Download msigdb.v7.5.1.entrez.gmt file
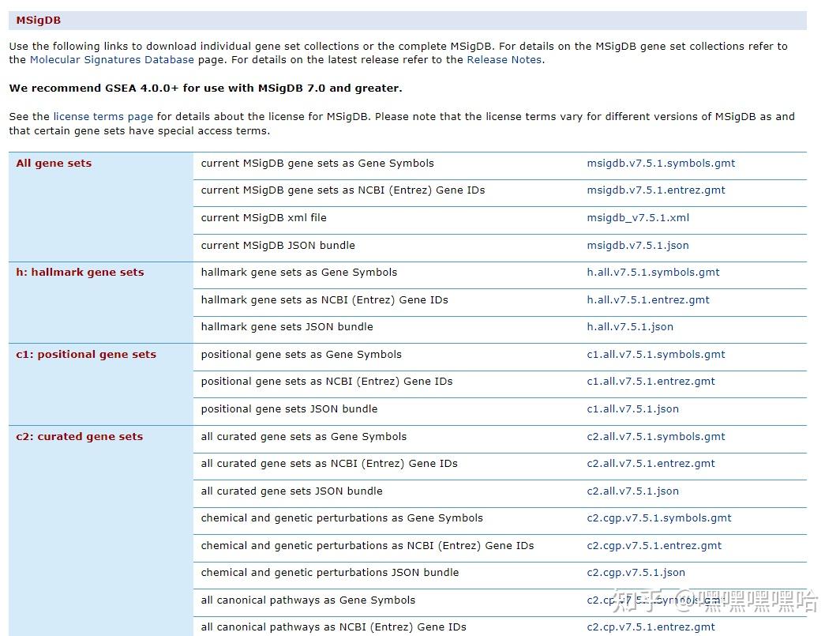This screenshot has width=840, height=636. coord(656,190)
